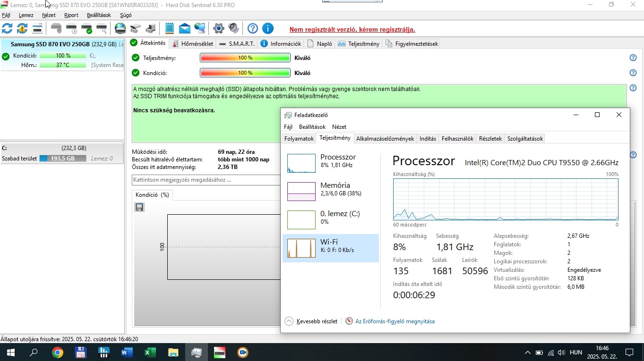Switch to the Napló tab
644x361 pixels.
click(x=320, y=44)
